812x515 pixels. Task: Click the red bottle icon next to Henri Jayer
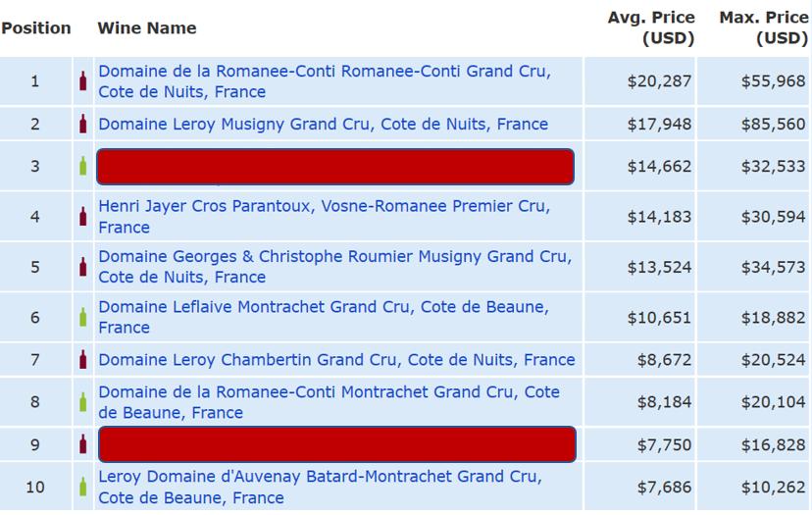[x=83, y=216]
